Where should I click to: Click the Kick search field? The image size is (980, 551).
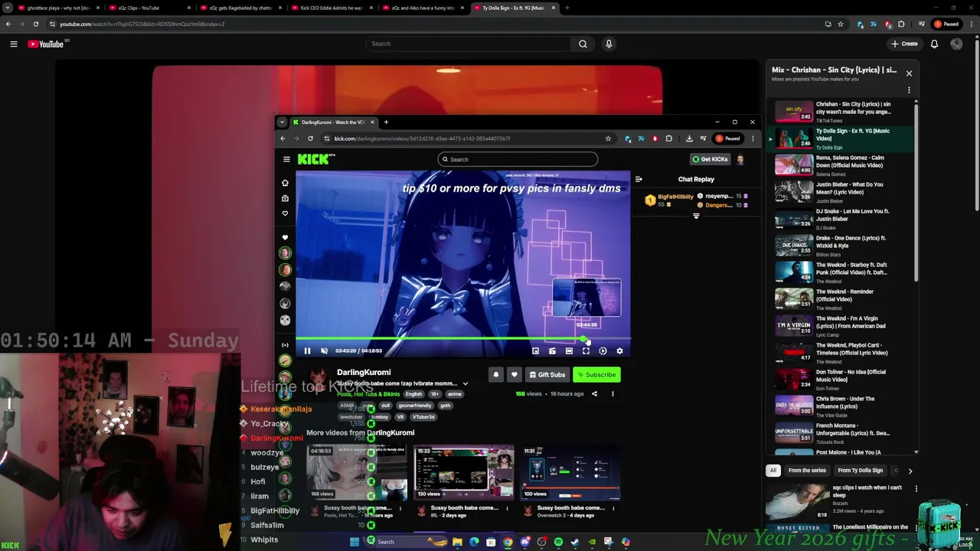point(518,159)
